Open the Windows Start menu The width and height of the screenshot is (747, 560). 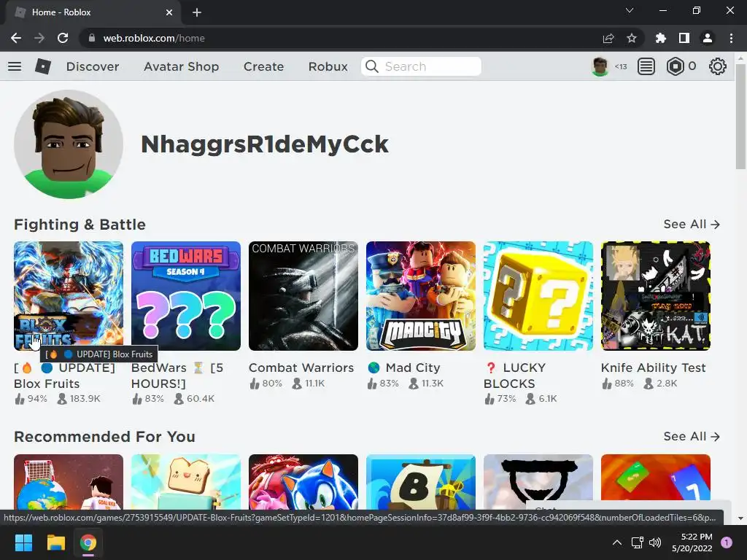click(23, 542)
